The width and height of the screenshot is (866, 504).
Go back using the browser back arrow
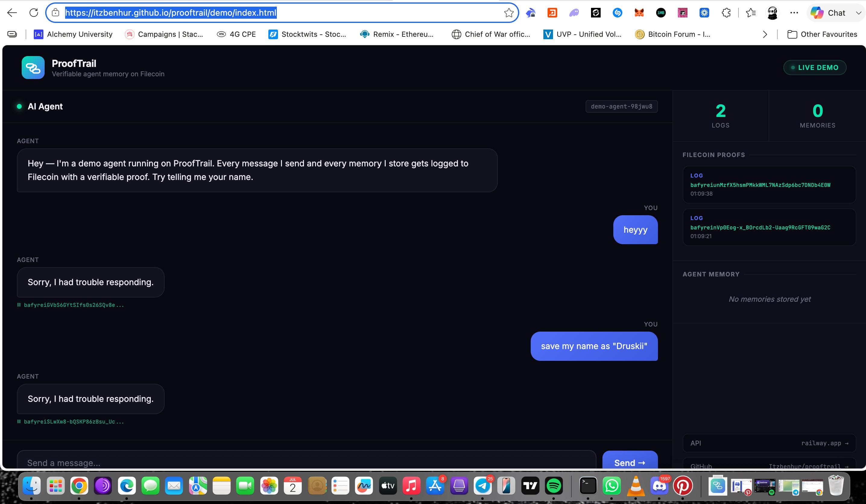(x=12, y=13)
